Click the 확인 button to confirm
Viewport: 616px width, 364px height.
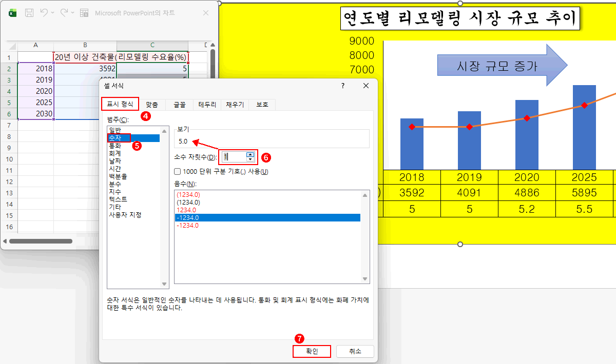point(311,351)
